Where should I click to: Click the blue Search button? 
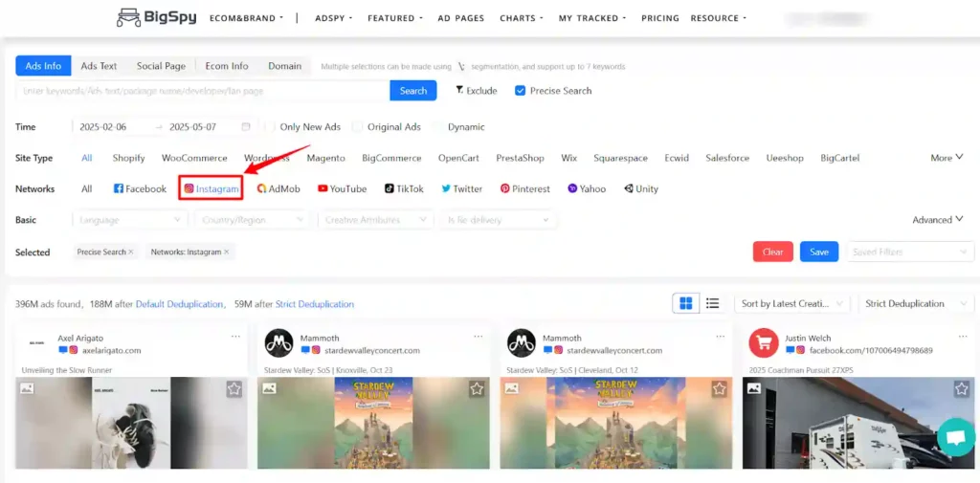pyautogui.click(x=413, y=91)
